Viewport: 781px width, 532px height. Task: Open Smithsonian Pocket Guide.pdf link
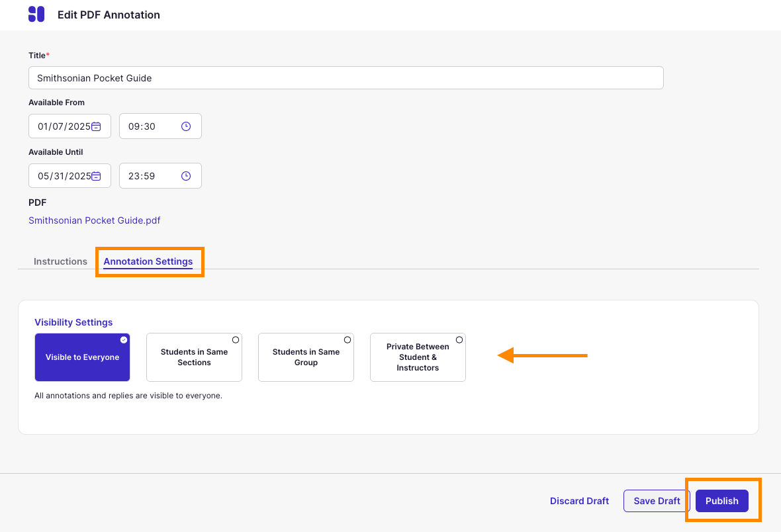click(x=94, y=220)
